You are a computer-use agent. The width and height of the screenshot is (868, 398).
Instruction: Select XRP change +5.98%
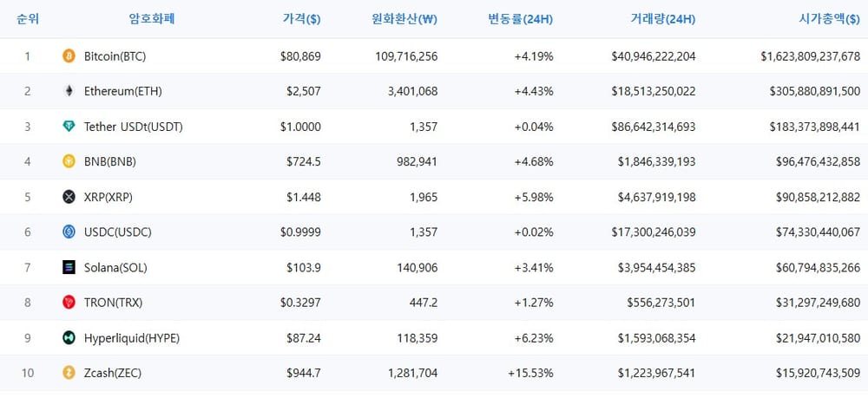(534, 198)
